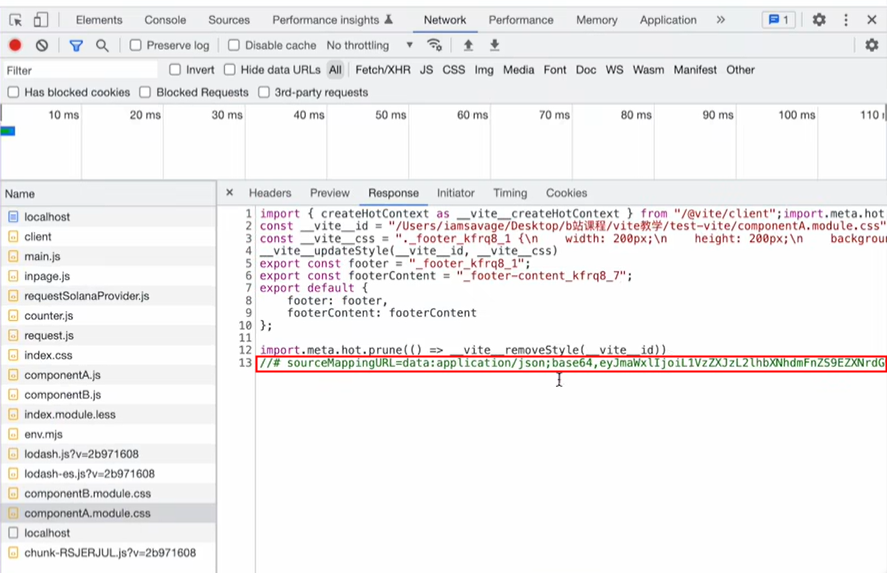Enable the Preserve log checkbox
887x573 pixels.
click(x=136, y=45)
